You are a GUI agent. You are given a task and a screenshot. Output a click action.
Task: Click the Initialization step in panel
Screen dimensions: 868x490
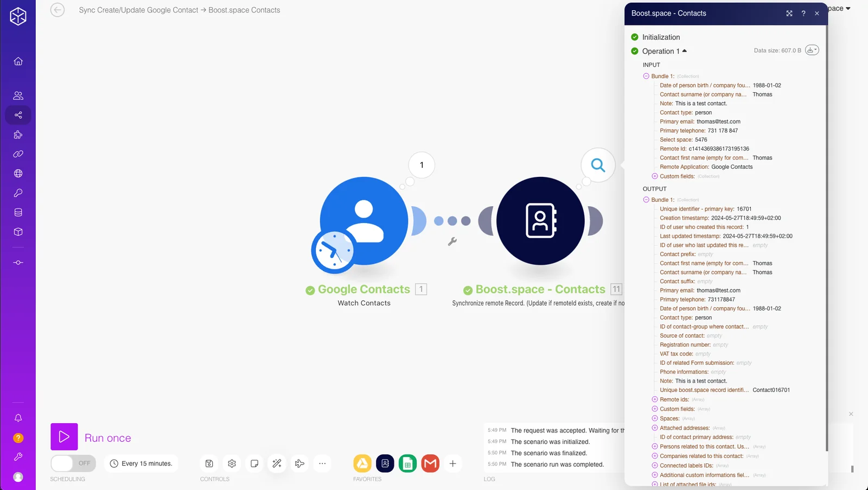pyautogui.click(x=661, y=37)
